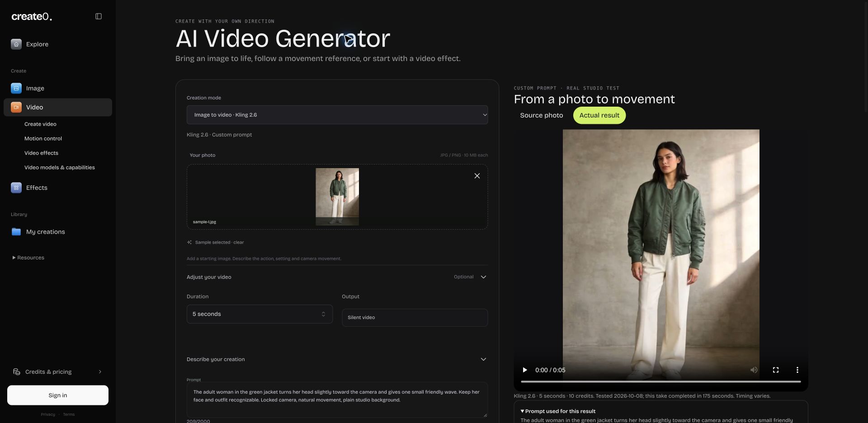Viewport: 868px width, 423px height.
Task: Play the sample result video
Action: pos(525,370)
